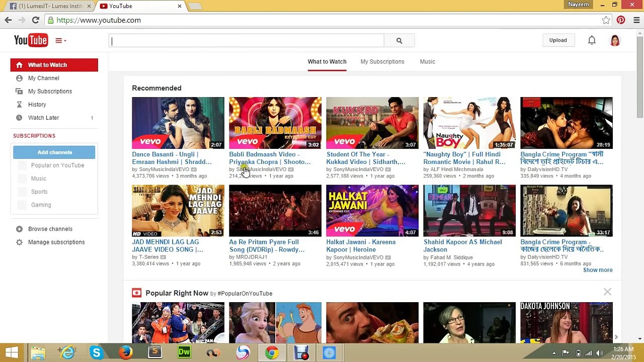Open Babli Badmaash video thumbnail
The width and height of the screenshot is (644, 362).
pos(275,123)
